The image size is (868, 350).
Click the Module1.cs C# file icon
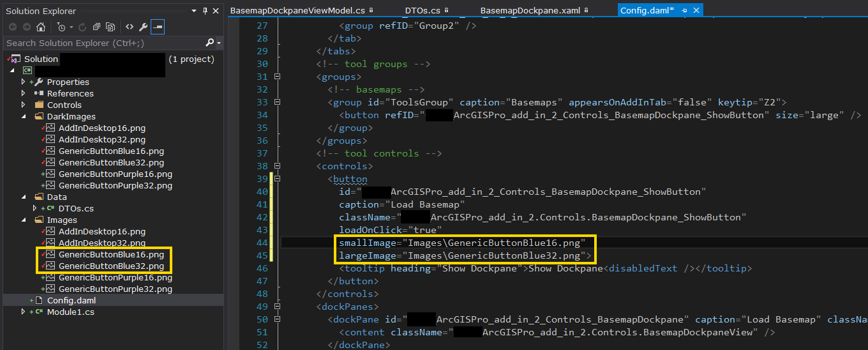tap(39, 312)
